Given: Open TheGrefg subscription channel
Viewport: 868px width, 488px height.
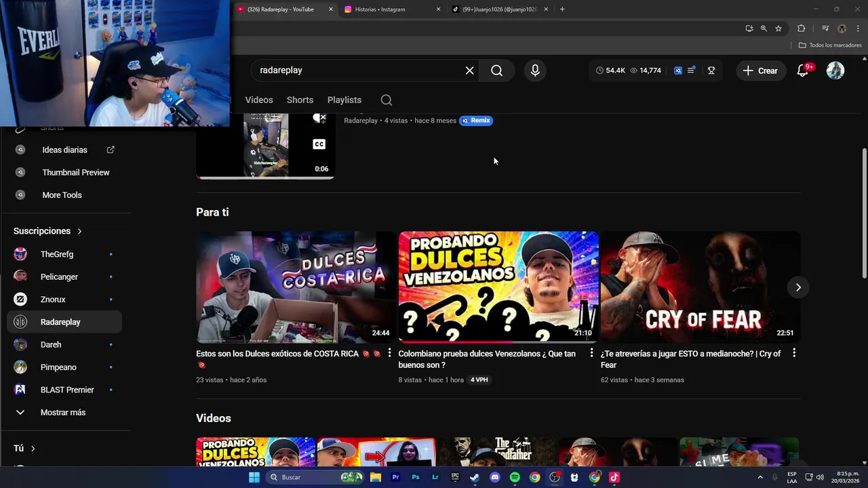Looking at the screenshot, I should (x=64, y=254).
